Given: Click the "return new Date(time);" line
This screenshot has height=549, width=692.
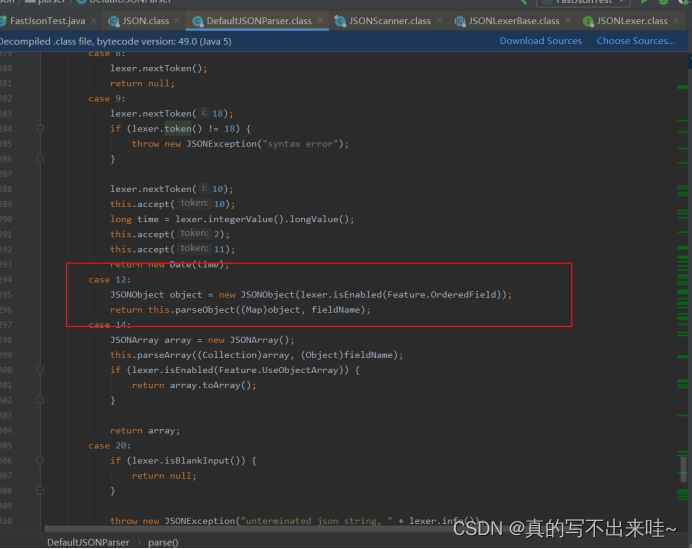Looking at the screenshot, I should click(x=170, y=265).
